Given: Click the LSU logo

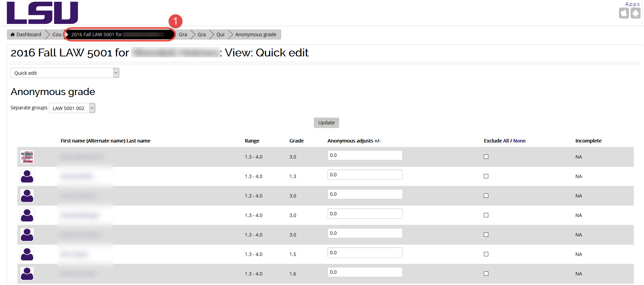Looking at the screenshot, I should pyautogui.click(x=42, y=13).
